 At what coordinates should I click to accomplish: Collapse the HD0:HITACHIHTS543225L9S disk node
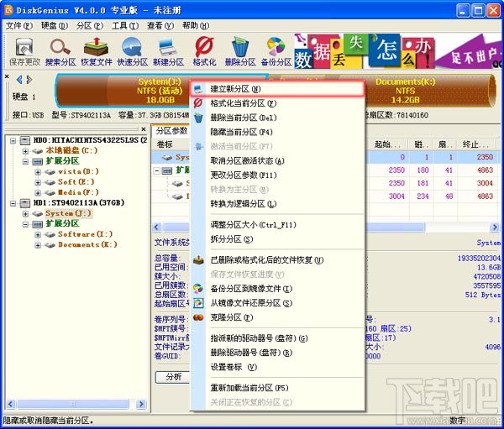click(13, 140)
